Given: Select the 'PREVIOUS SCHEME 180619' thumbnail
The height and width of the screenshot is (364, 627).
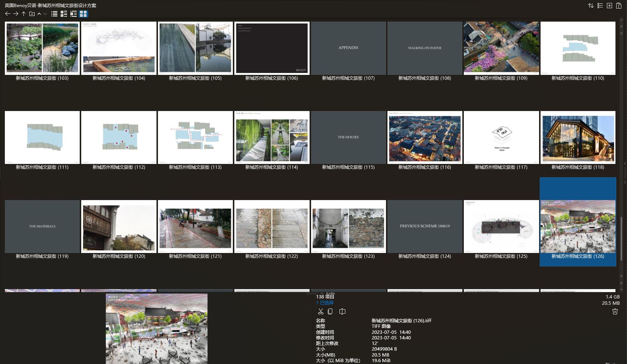Looking at the screenshot, I should point(425,226).
